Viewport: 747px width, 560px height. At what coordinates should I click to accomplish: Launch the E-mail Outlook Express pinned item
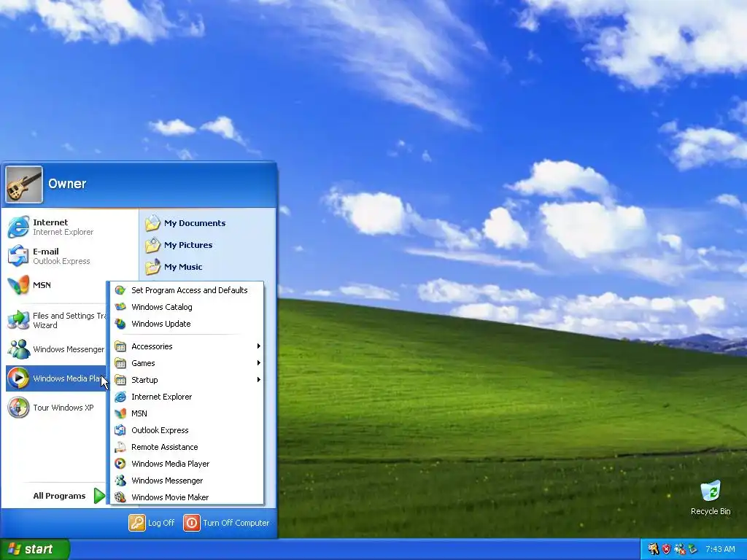tap(71, 256)
